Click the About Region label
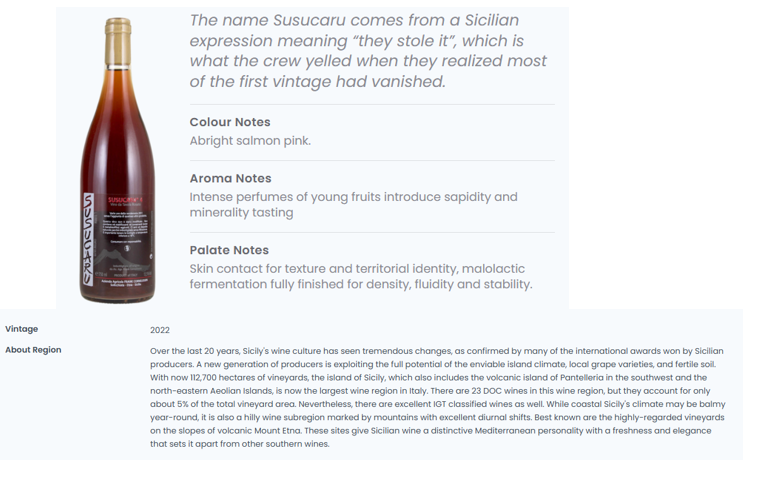 33,350
